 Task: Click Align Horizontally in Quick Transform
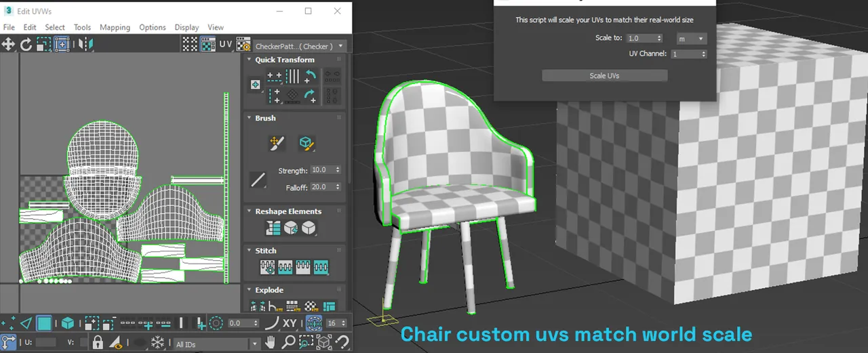click(275, 76)
